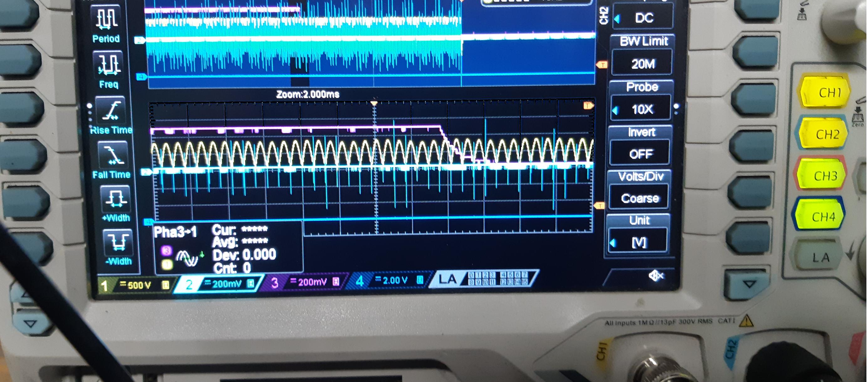Choose the Rise Time measurement icon

tap(111, 111)
